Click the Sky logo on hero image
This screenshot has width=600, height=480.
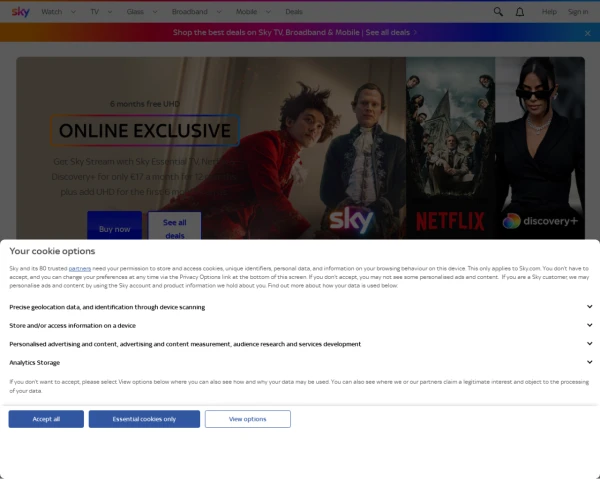click(351, 219)
